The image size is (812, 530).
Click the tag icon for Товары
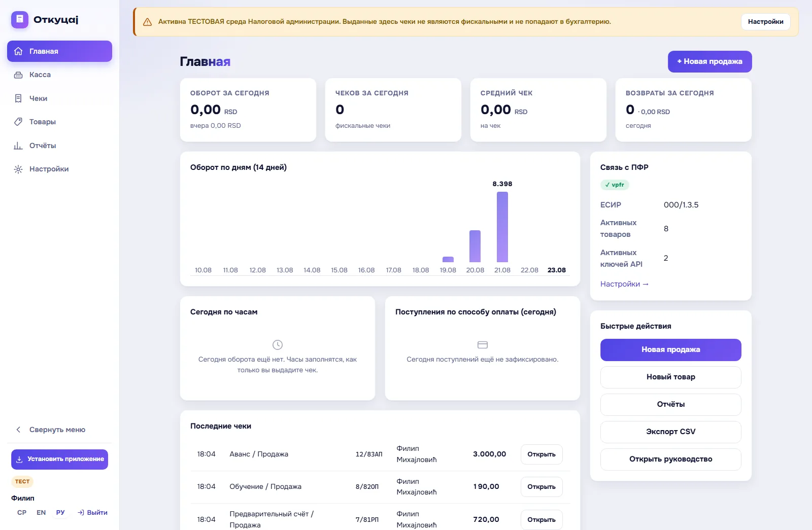pyautogui.click(x=18, y=122)
